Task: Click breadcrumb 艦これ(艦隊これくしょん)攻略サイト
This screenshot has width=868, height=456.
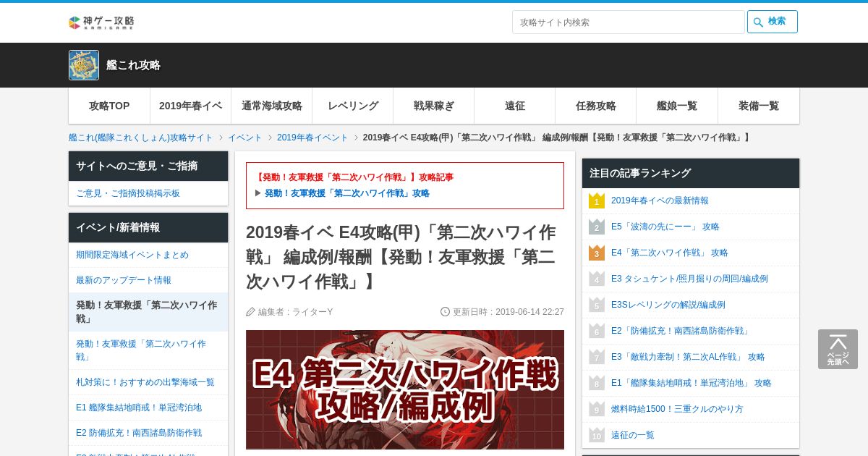Action: pos(141,138)
